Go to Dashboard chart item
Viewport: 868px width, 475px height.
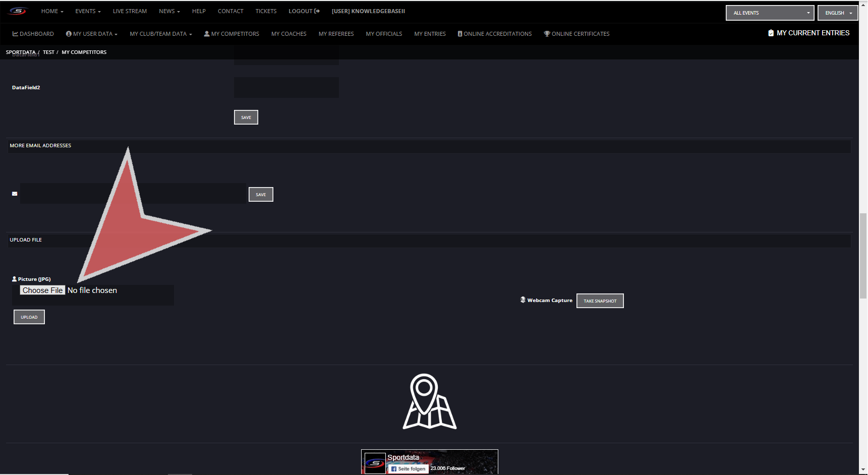pos(33,34)
